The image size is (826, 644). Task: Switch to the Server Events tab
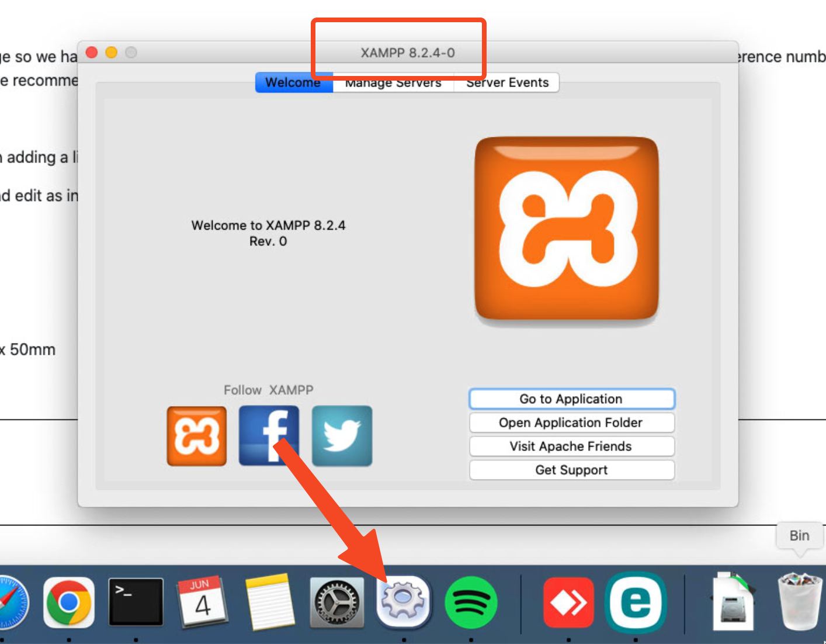pyautogui.click(x=507, y=83)
